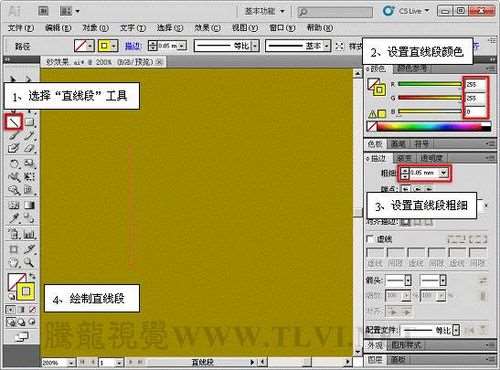Switch to the 透明度 tab
The image size is (500, 370).
pos(431,158)
